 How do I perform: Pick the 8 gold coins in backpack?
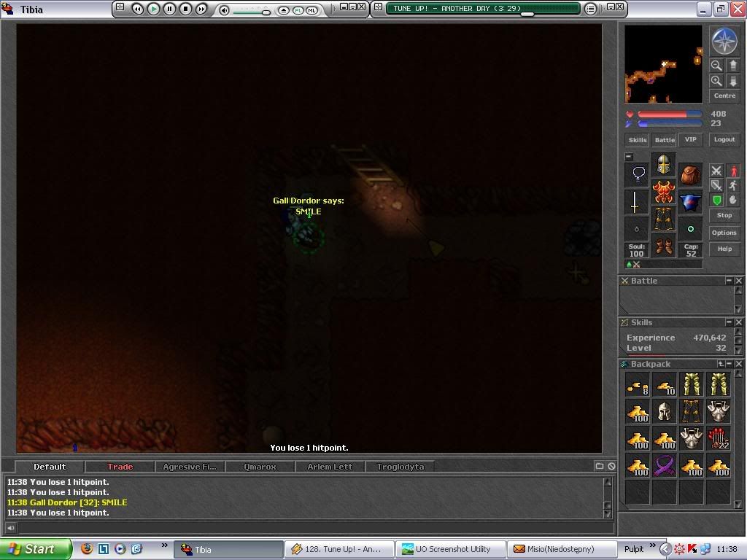point(638,385)
